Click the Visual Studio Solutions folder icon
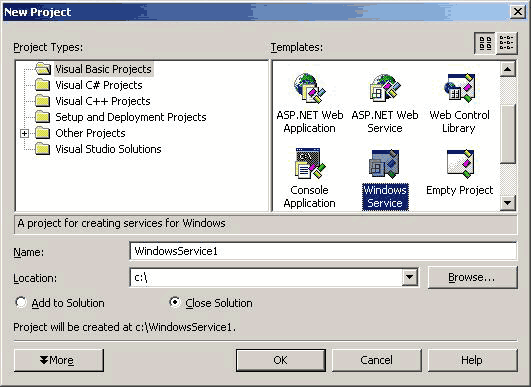 (43, 149)
